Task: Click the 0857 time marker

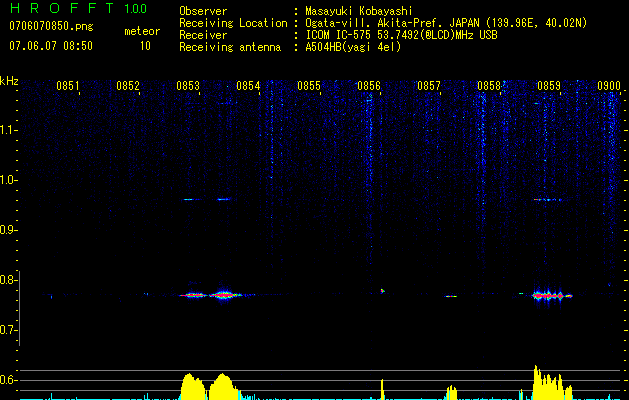Action: pyautogui.click(x=429, y=86)
